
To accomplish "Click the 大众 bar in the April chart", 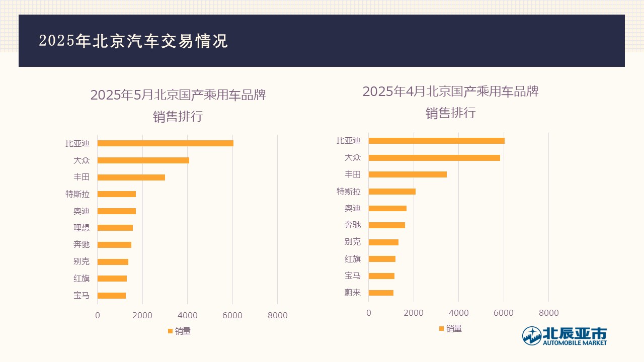I will 434,158.
